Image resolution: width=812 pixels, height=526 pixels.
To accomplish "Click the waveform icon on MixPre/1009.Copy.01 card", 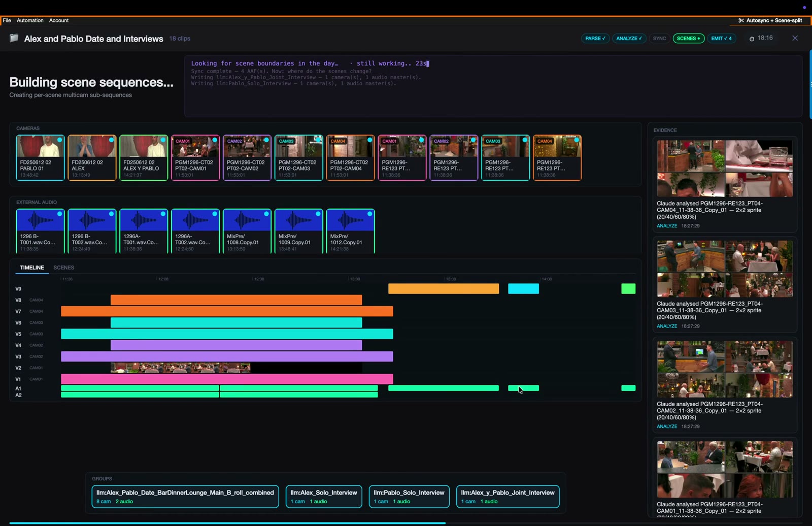I will (299, 220).
